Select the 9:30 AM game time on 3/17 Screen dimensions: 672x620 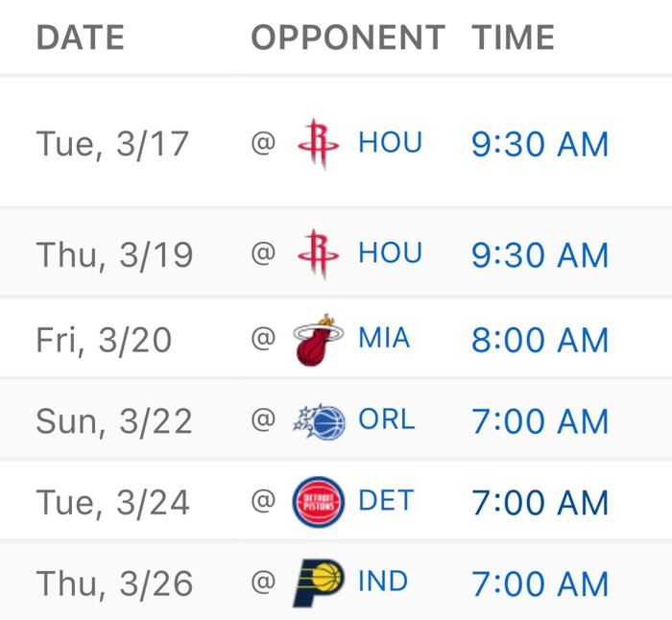click(x=540, y=144)
